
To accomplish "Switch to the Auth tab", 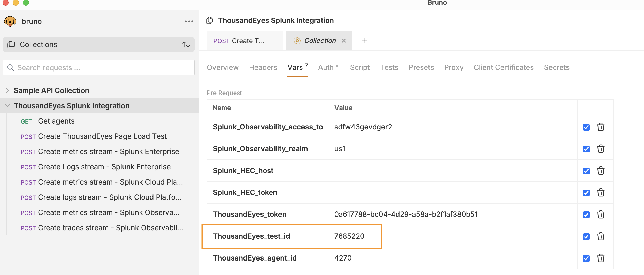I will 326,67.
